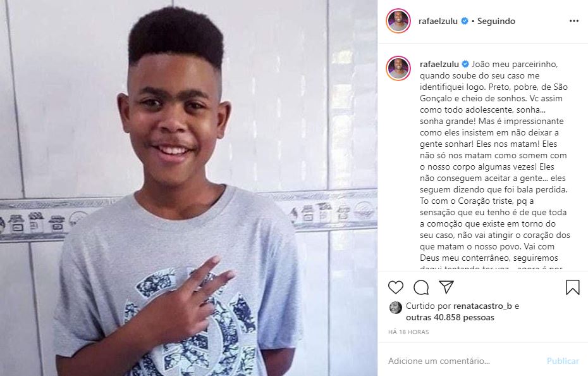The width and height of the screenshot is (588, 376).
Task: Like the post with the heart icon
Action: pyautogui.click(x=396, y=287)
